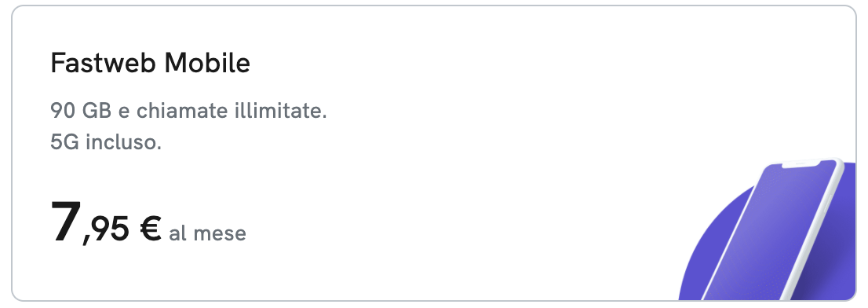The width and height of the screenshot is (868, 308).
Task: Open the Fastweb Mobile offer title
Action: point(150,63)
